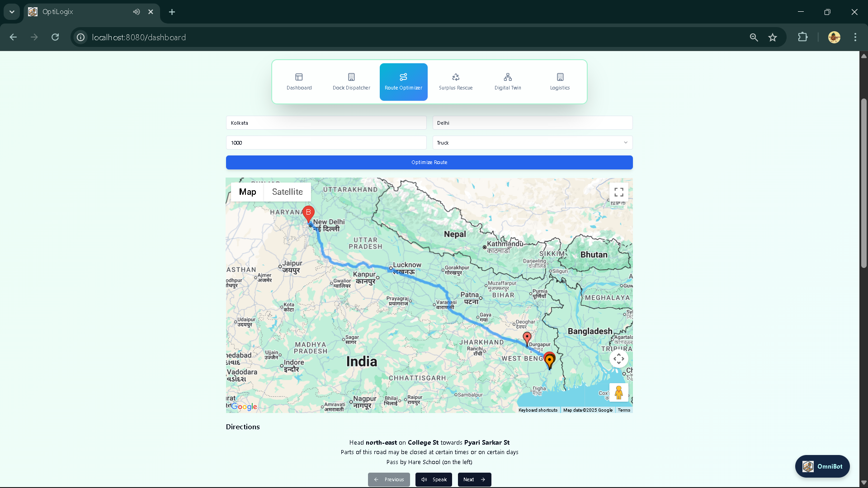This screenshot has height=488, width=868.
Task: Select the Map view type
Action: coord(247,192)
